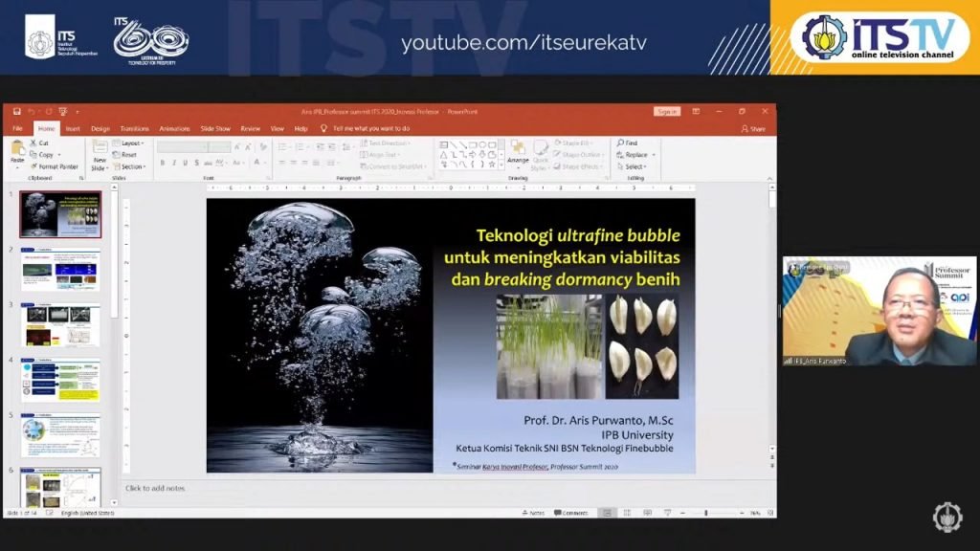
Task: Select the Format Painter tool
Action: 56,167
